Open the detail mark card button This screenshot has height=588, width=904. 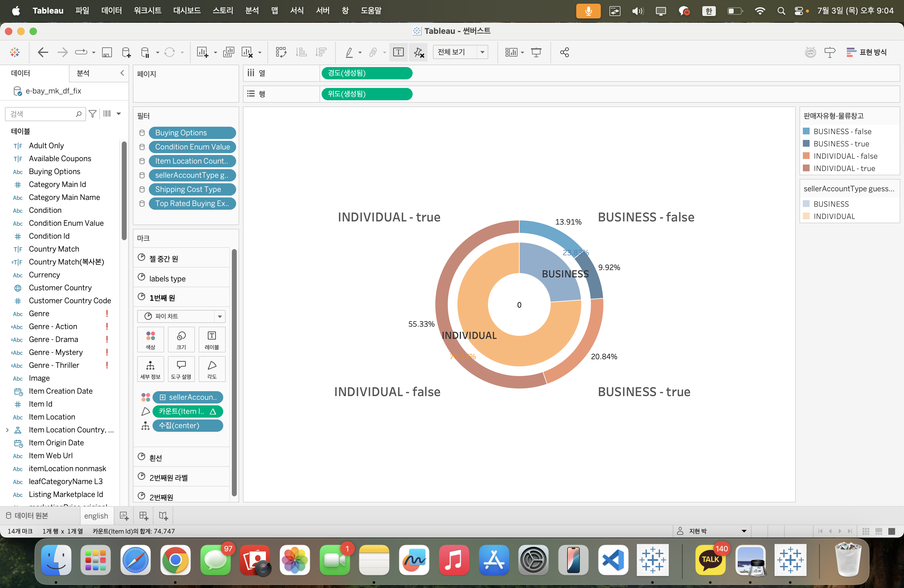(150, 369)
